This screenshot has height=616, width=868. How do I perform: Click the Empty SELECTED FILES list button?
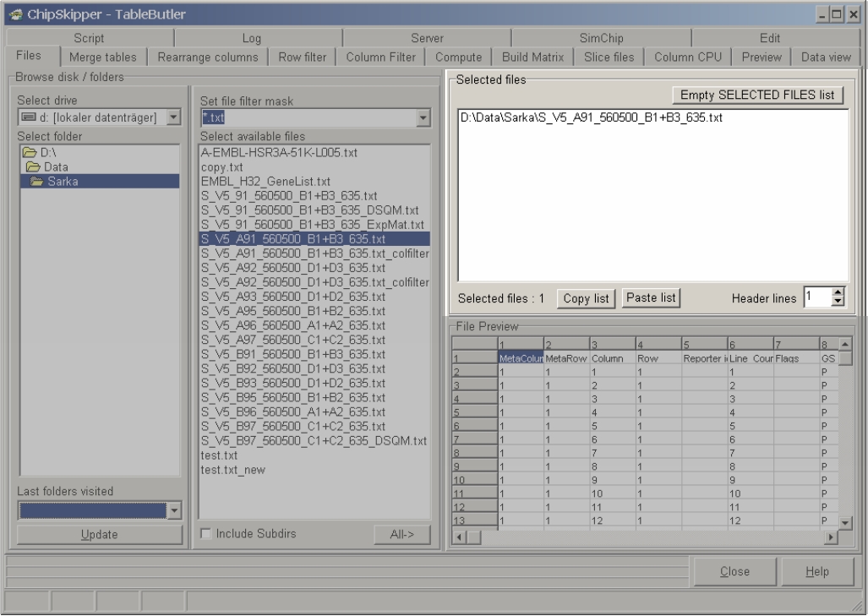(x=756, y=95)
